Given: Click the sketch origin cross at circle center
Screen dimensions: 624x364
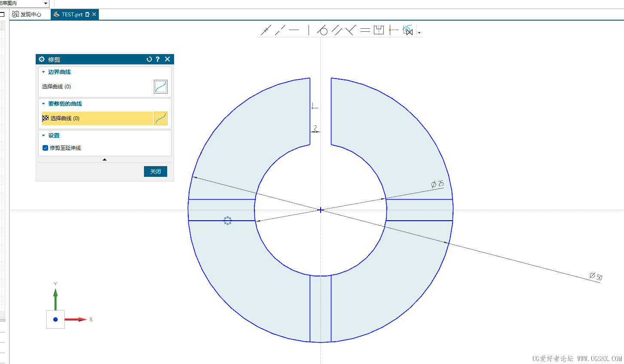Looking at the screenshot, I should tap(321, 210).
